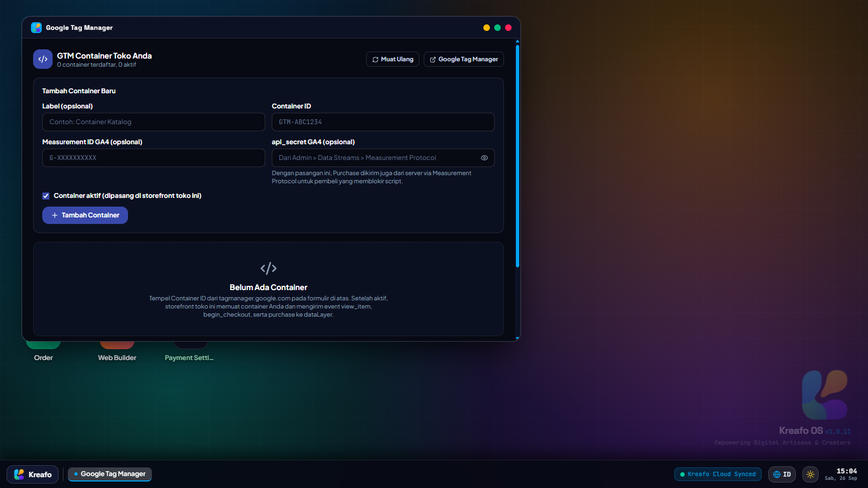Click the Label (opsional) input field
This screenshot has width=868, height=488.
click(154, 122)
